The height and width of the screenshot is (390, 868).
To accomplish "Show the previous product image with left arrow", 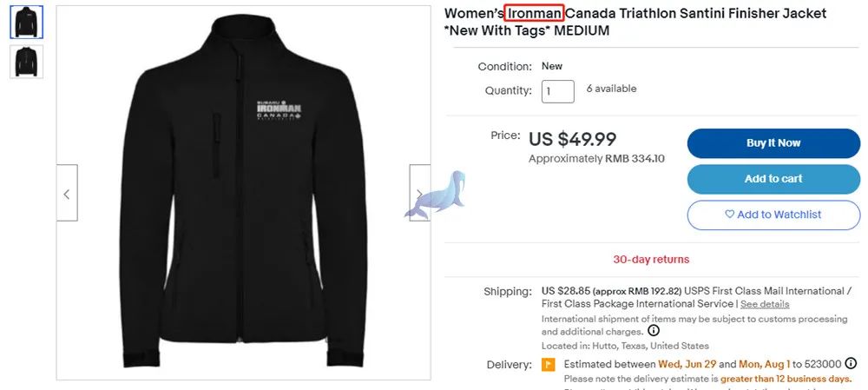I will (x=67, y=193).
